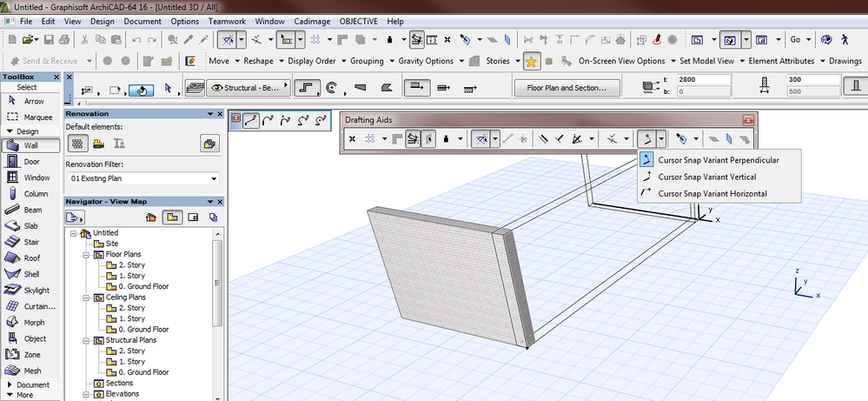This screenshot has width=868, height=401.
Task: Click the syringe Inject Parameters icon
Action: (x=203, y=39)
